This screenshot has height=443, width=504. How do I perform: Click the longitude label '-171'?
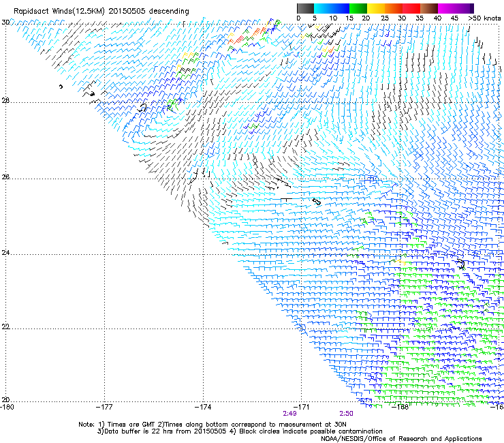click(302, 407)
